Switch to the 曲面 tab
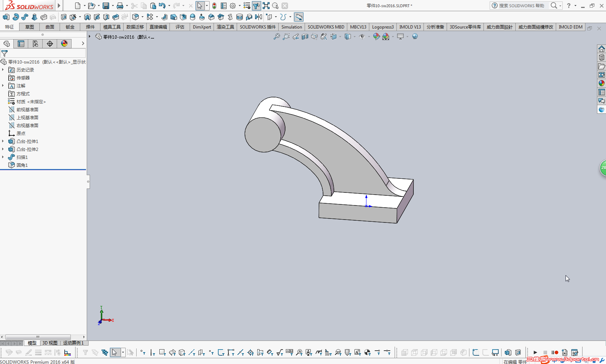Viewport: 606px width, 364px height. [50, 27]
